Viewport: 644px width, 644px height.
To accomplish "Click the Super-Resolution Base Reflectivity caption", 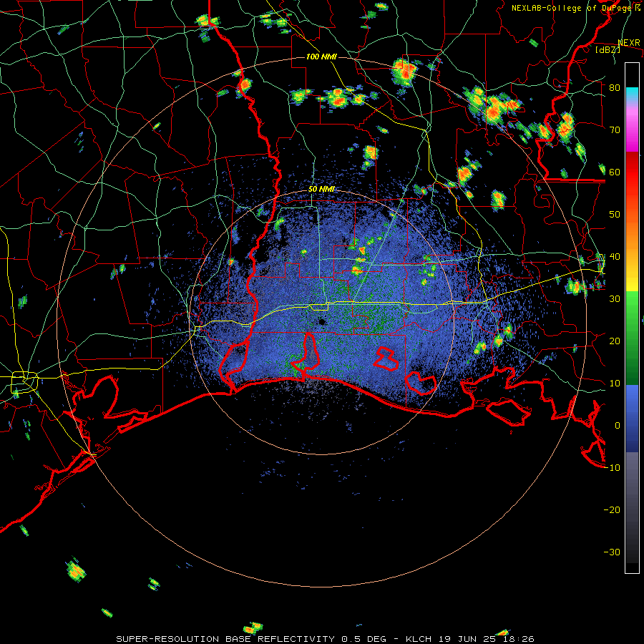I will click(325, 639).
